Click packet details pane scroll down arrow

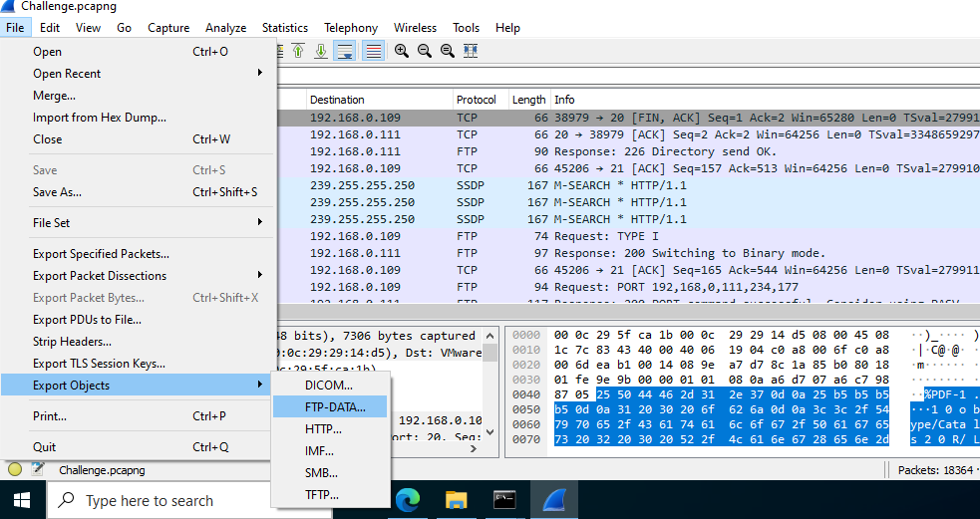[490, 431]
